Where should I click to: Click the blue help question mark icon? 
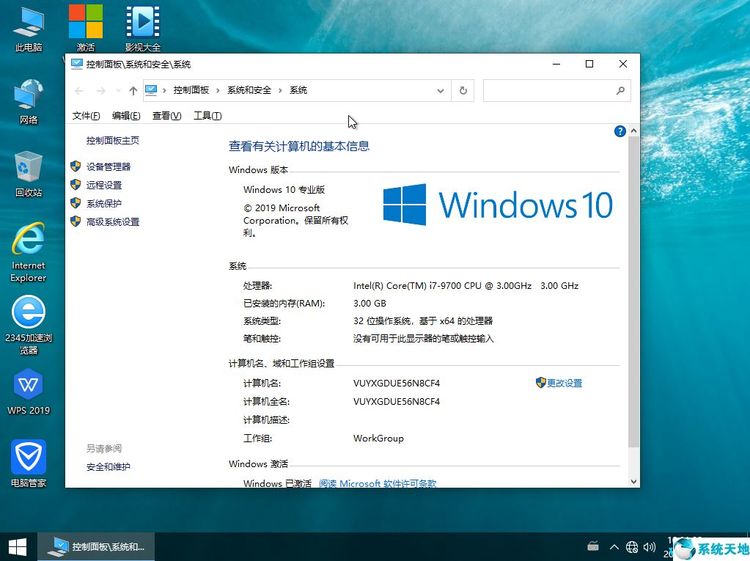pos(620,131)
